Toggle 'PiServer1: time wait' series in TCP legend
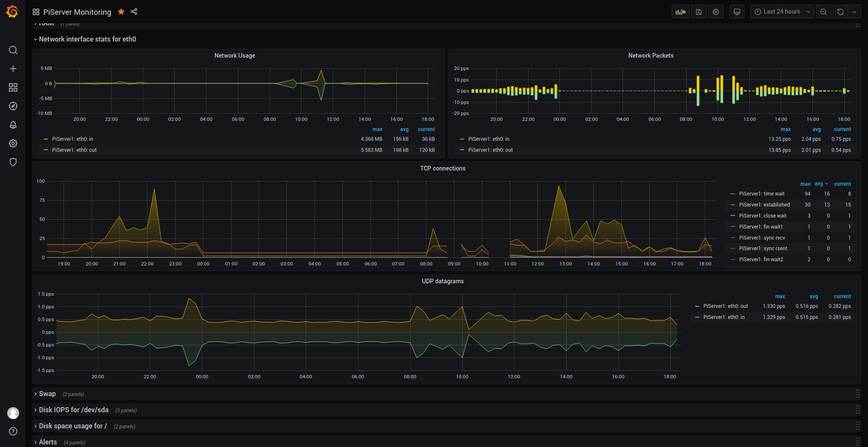The image size is (868, 447). [762, 194]
